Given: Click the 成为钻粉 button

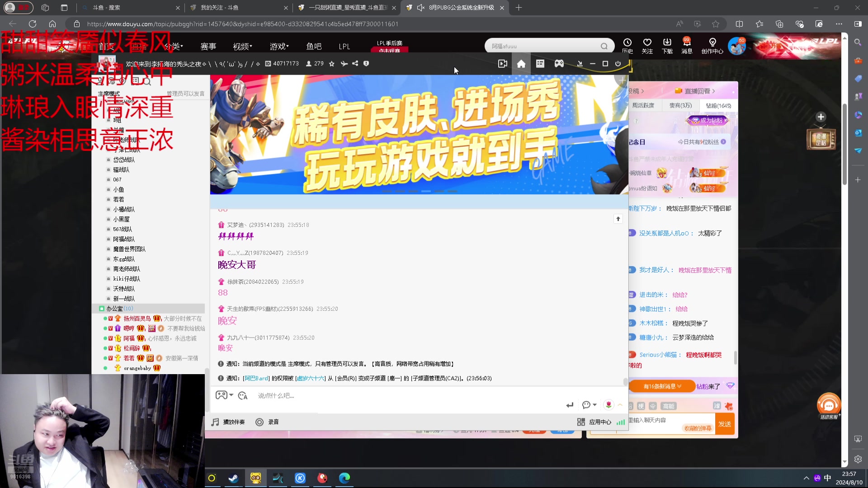Looking at the screenshot, I should (708, 120).
